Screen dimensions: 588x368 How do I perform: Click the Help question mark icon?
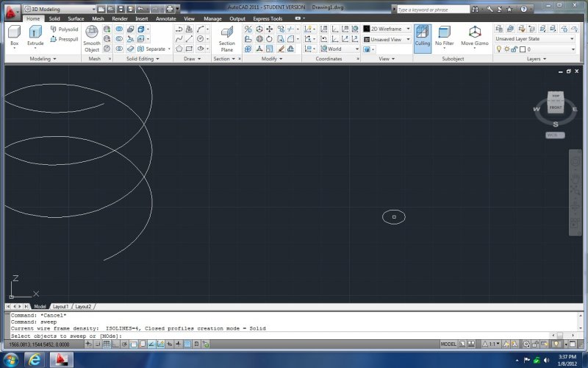point(523,9)
